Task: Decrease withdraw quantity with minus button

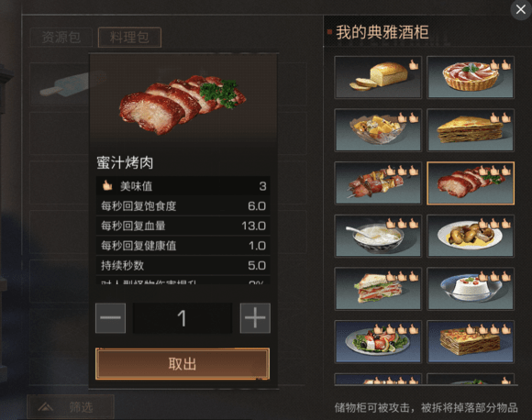Action: coord(111,318)
